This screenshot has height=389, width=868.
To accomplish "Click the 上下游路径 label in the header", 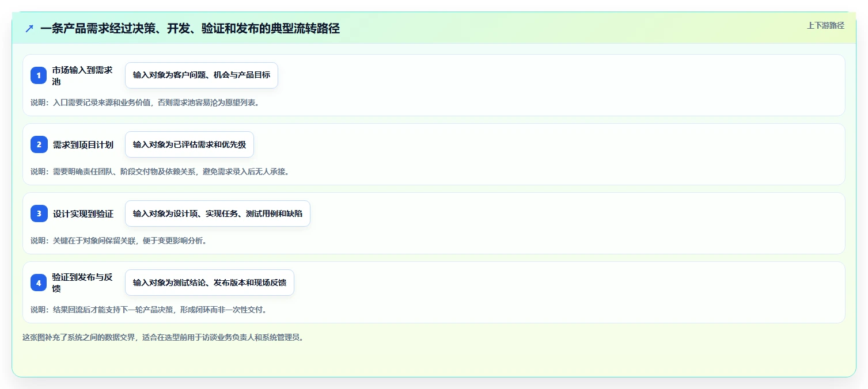I will 825,25.
